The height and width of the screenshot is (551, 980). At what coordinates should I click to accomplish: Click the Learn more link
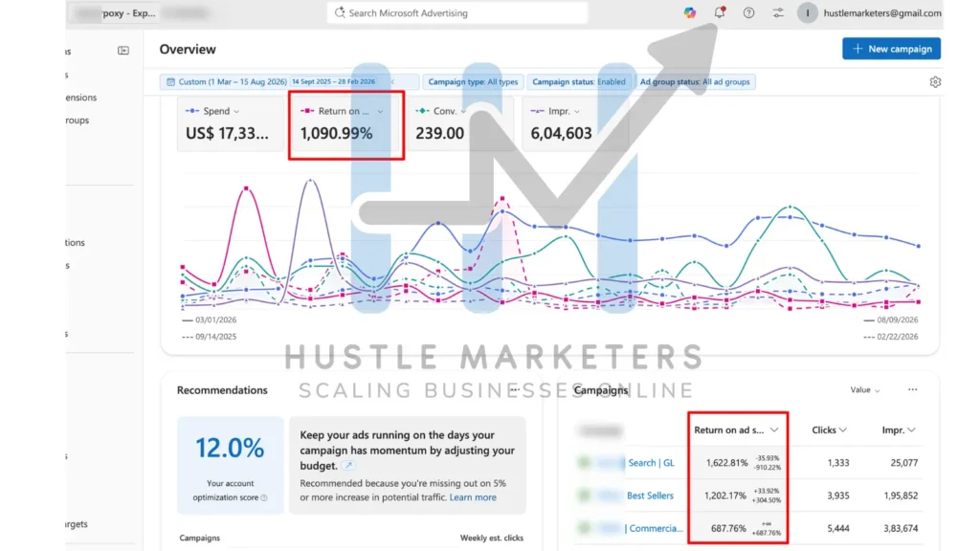pyautogui.click(x=473, y=497)
